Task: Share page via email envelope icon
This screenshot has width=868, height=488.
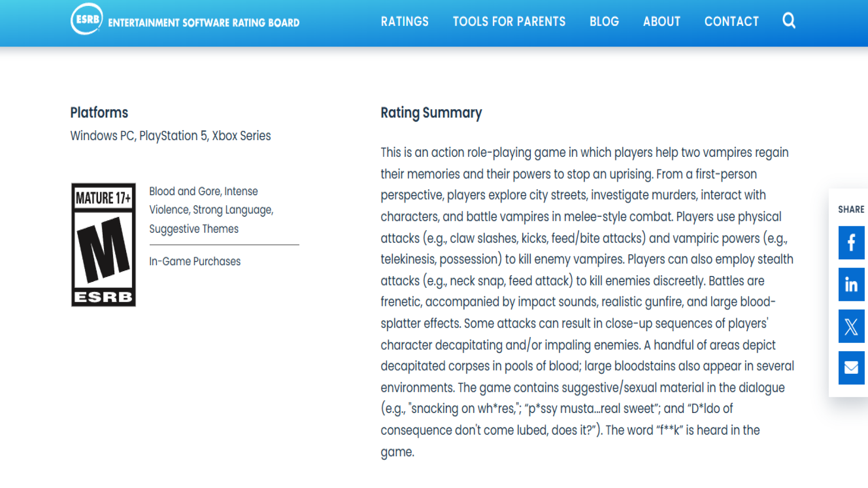Action: 851,368
